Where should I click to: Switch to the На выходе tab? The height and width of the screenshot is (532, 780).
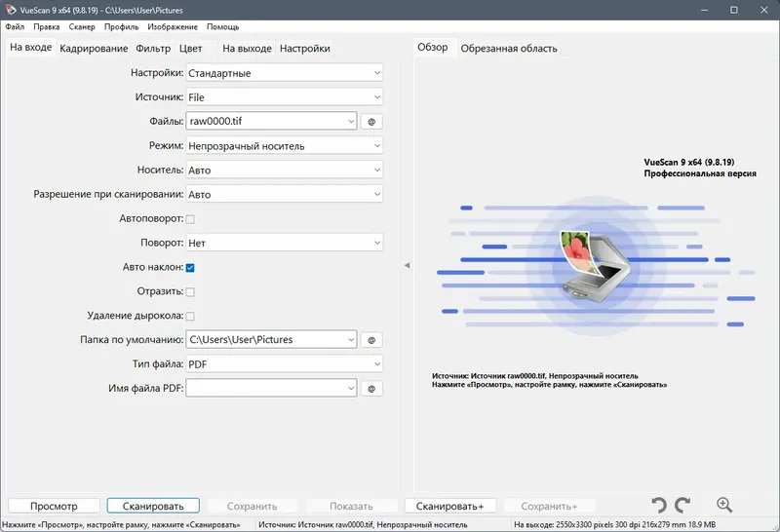247,48
